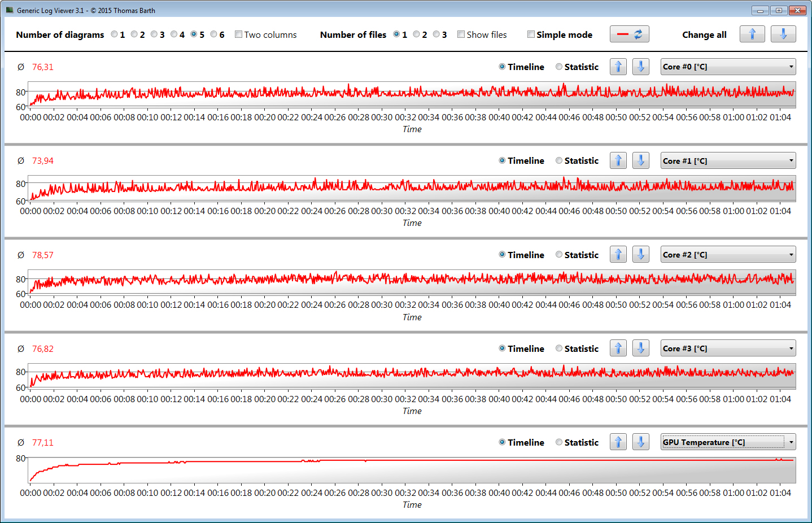
Task: Click the Core #2 temperature graph
Action: point(412,282)
